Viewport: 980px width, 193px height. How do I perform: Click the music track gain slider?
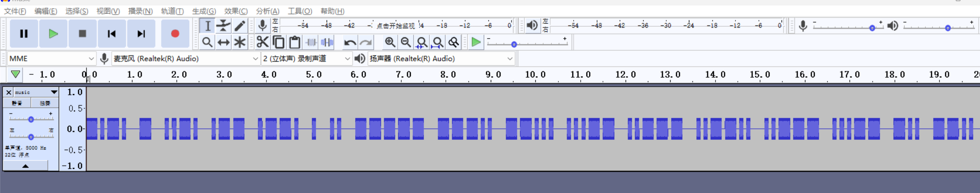(x=31, y=119)
